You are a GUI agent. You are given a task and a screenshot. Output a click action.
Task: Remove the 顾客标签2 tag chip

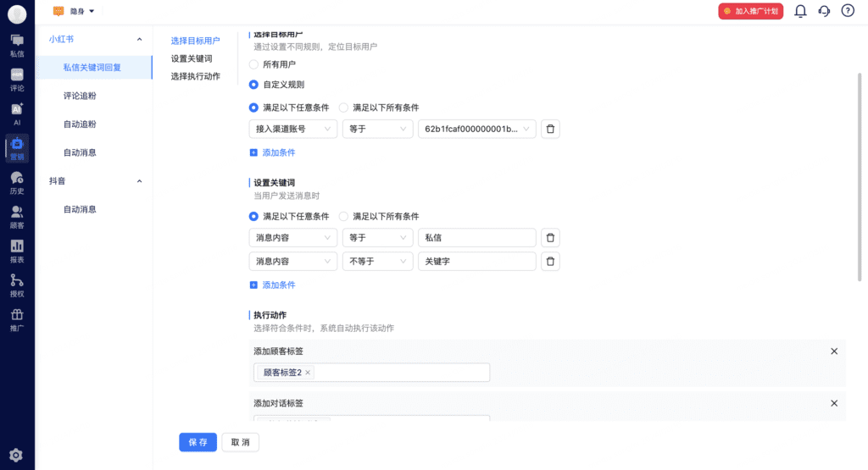[308, 373]
